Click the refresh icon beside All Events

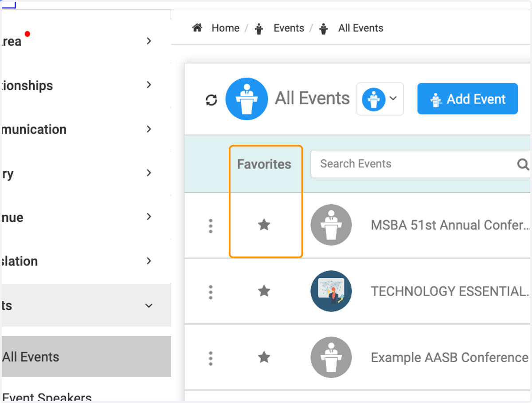coord(211,100)
